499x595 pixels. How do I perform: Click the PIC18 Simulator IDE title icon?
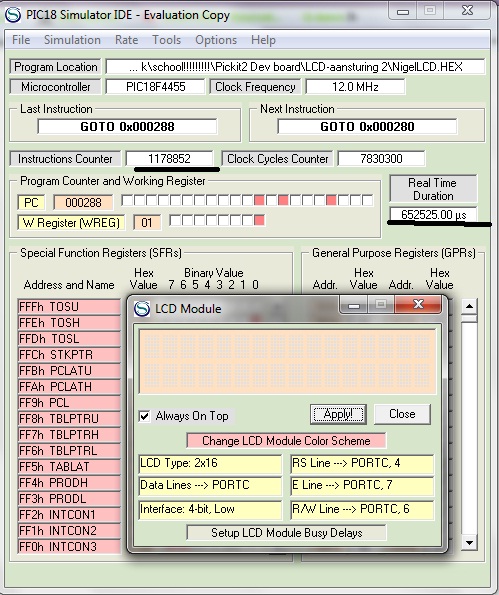[13, 15]
